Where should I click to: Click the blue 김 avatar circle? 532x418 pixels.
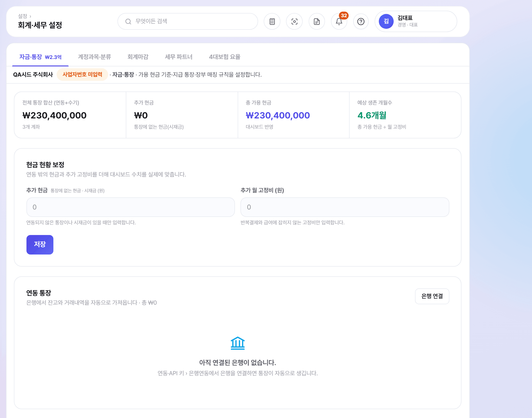coord(386,21)
